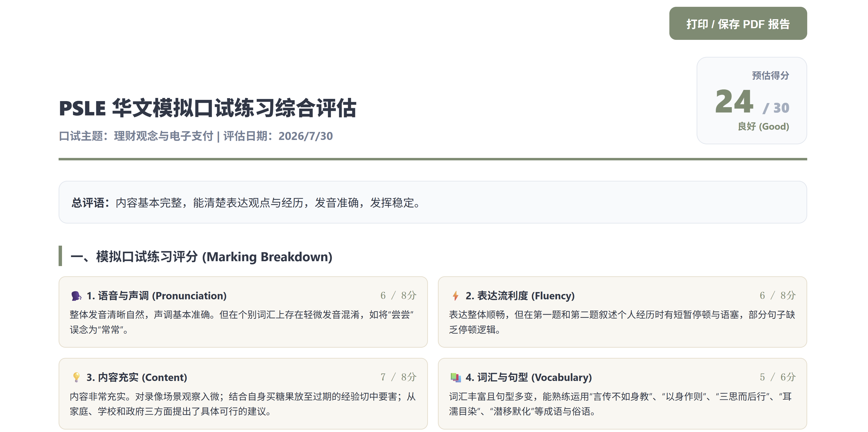This screenshot has width=868, height=432.
Task: Click the lightning bolt icon beside 表达流利度
Action: [x=456, y=296]
